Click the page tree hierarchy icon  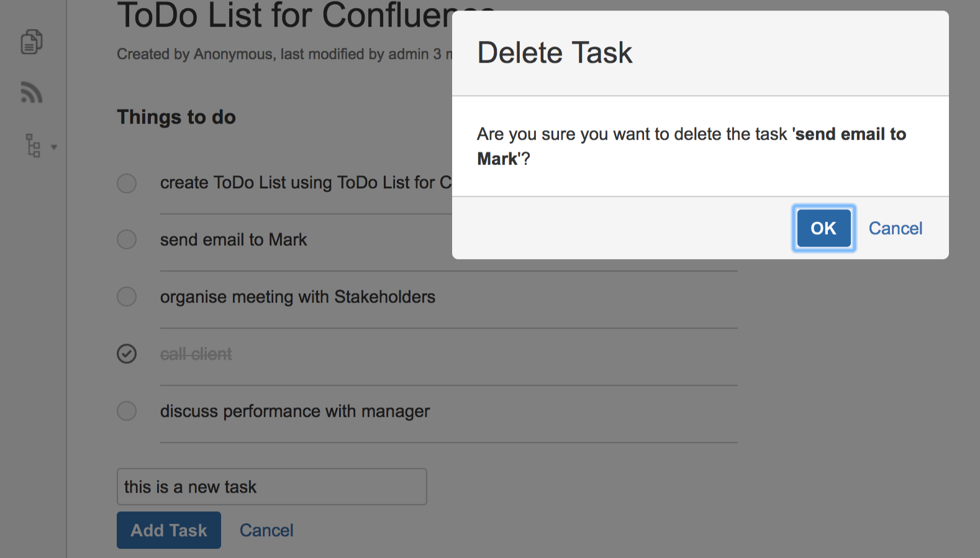(x=33, y=145)
